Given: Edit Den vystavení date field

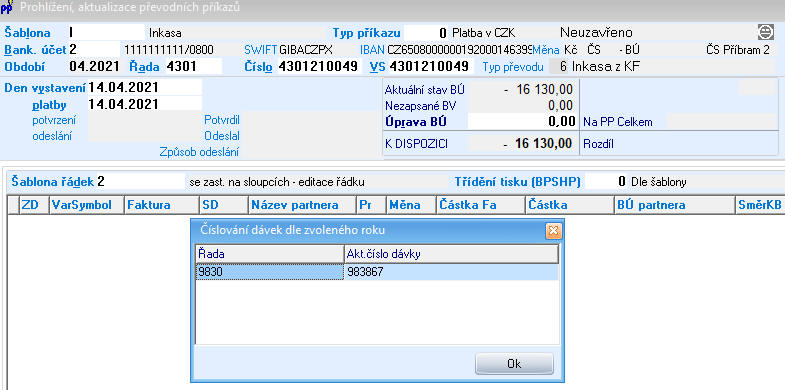Looking at the screenshot, I should pyautogui.click(x=145, y=88).
